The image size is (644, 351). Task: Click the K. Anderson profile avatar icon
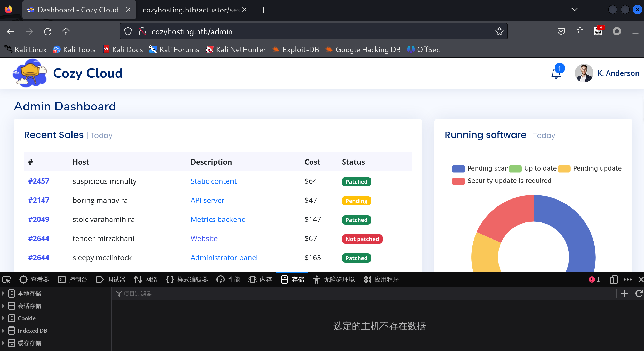coord(585,74)
